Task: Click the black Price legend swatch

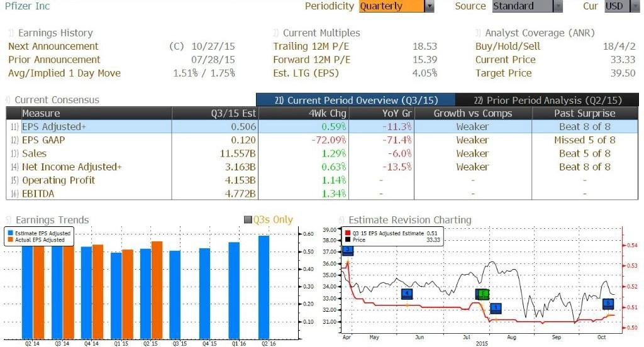Action: [x=348, y=240]
